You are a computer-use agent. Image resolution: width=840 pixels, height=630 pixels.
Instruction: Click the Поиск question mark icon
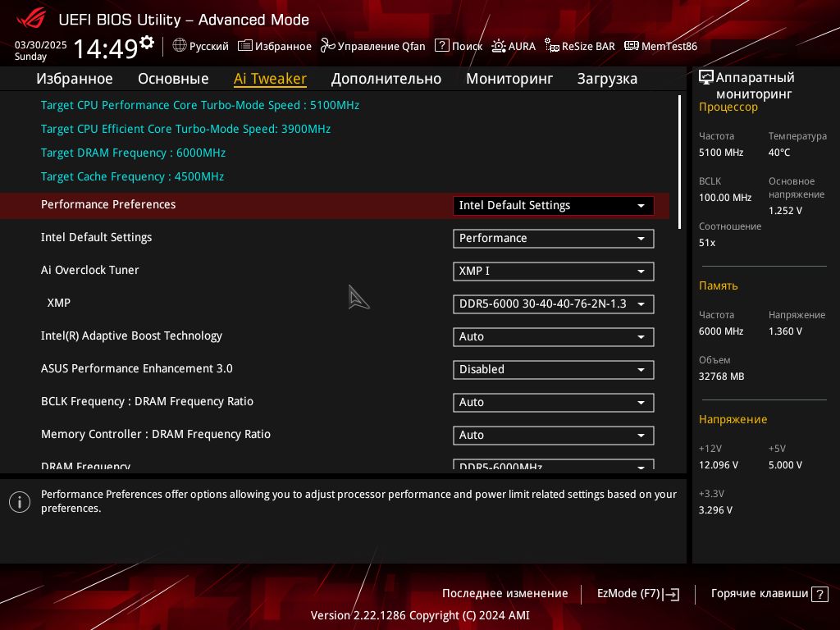(x=441, y=46)
